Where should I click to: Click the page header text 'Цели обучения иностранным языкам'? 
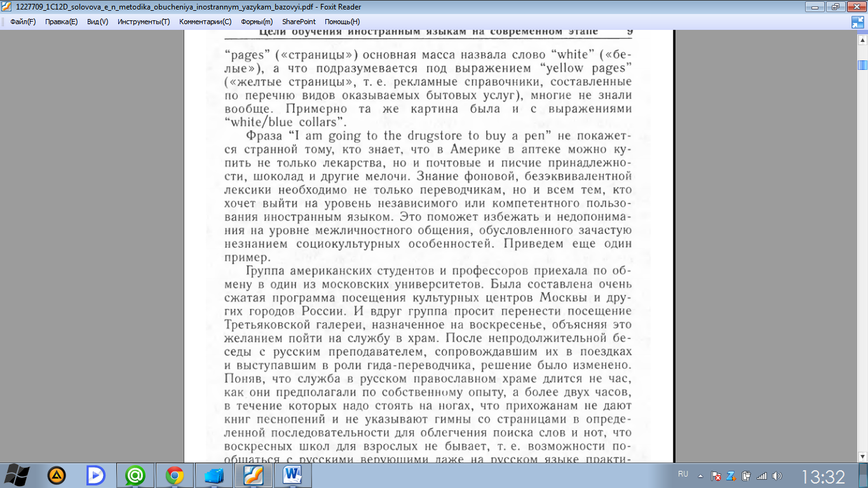click(x=362, y=32)
